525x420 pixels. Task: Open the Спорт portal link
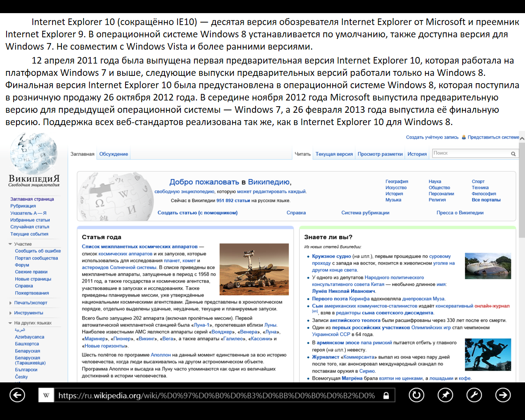[478, 181]
